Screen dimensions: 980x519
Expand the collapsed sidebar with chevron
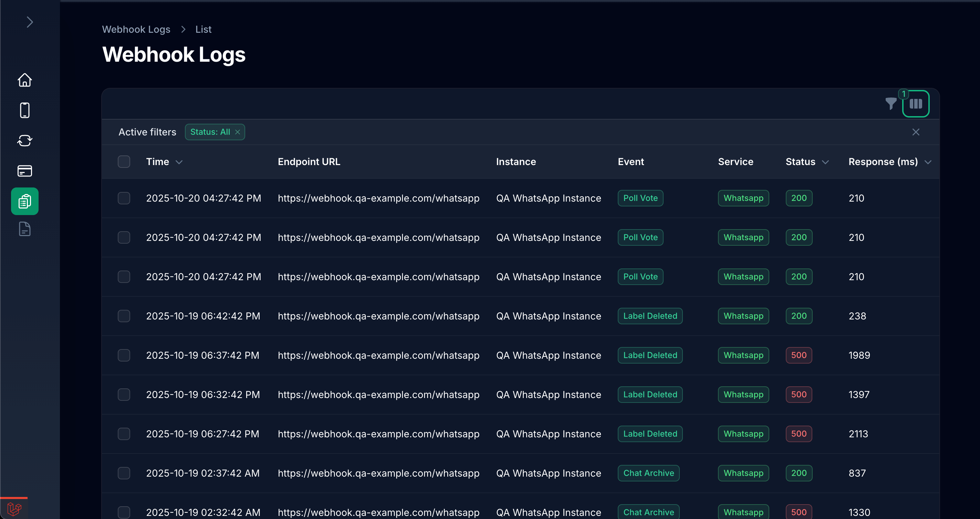(30, 22)
